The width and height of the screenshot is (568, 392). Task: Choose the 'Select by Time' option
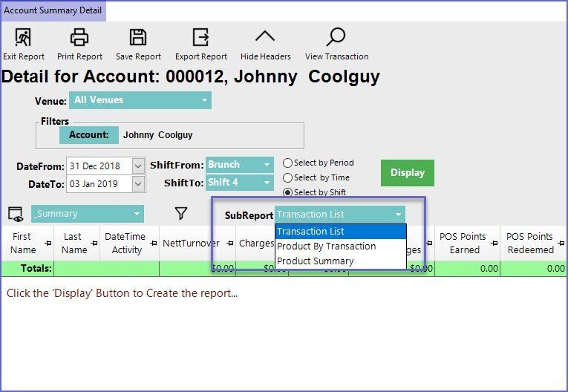[287, 177]
